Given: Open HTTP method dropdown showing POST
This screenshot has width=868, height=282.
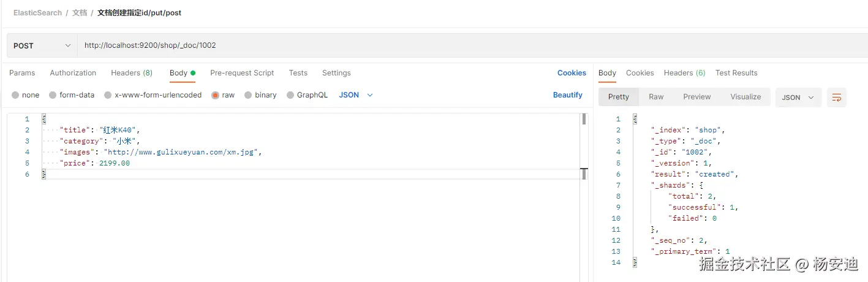Looking at the screenshot, I should (42, 45).
